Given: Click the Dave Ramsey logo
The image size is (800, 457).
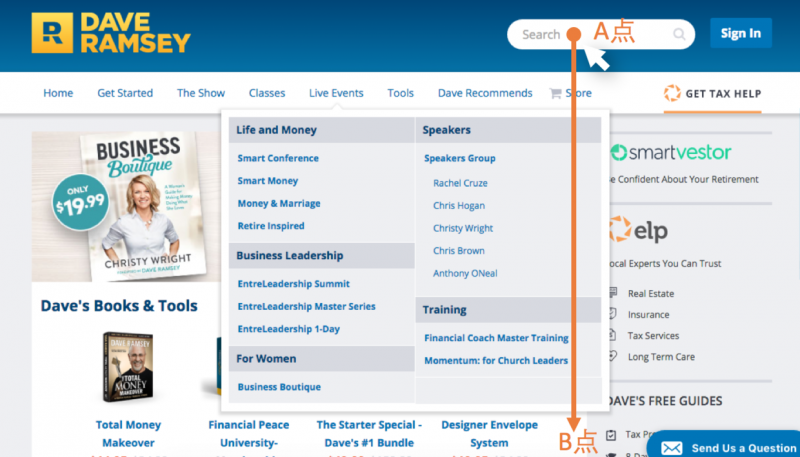Looking at the screenshot, I should point(111,33).
